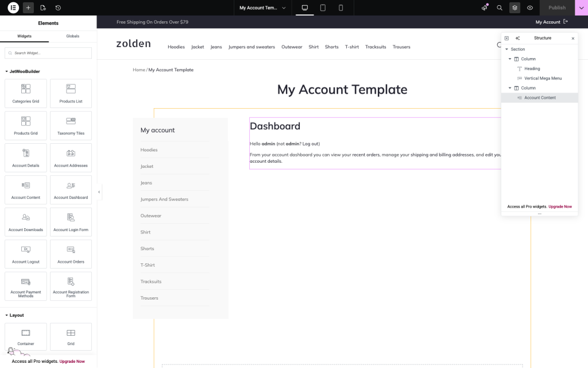This screenshot has height=368, width=588.
Task: Open Hoodies in the top navigation
Action: click(x=176, y=47)
